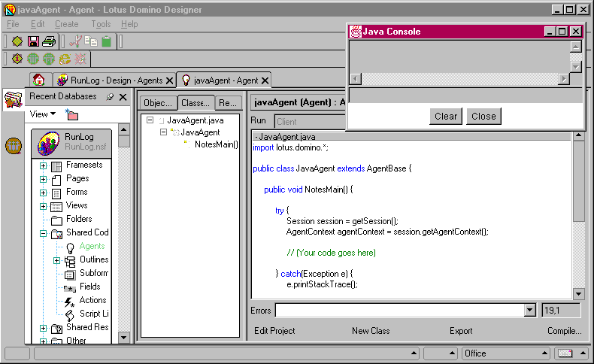594x364 pixels.
Task: Save the agent with the floppy disk icon
Action: coord(33,41)
